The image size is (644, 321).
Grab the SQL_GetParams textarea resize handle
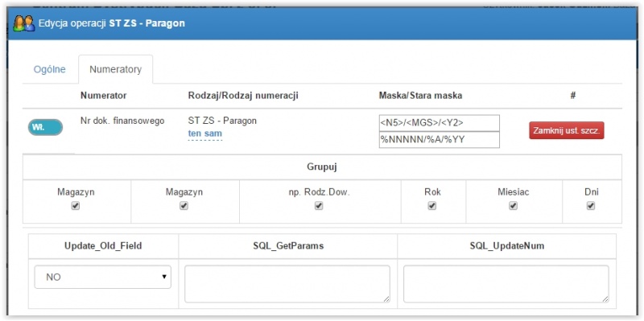coord(386,299)
